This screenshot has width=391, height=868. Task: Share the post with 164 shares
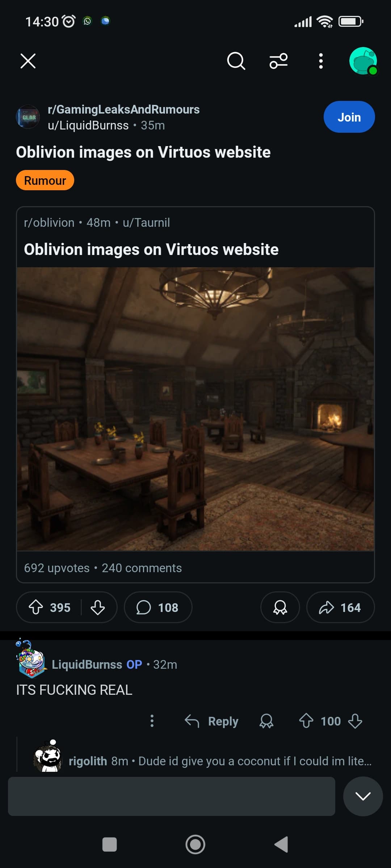(340, 607)
